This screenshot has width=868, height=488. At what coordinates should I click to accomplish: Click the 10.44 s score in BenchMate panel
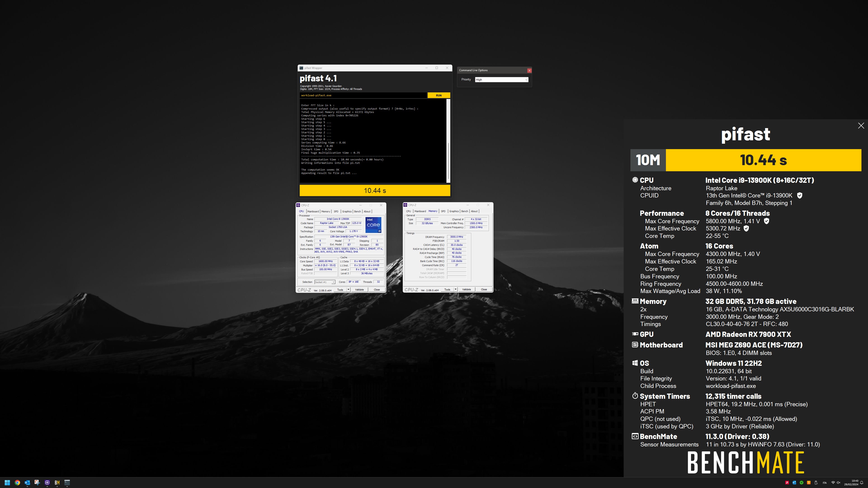coord(763,160)
